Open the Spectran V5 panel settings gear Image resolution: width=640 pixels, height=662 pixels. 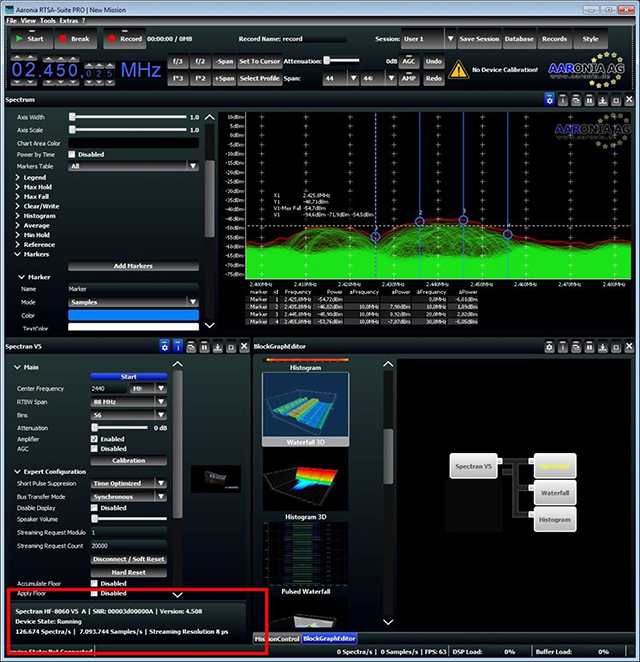164,347
